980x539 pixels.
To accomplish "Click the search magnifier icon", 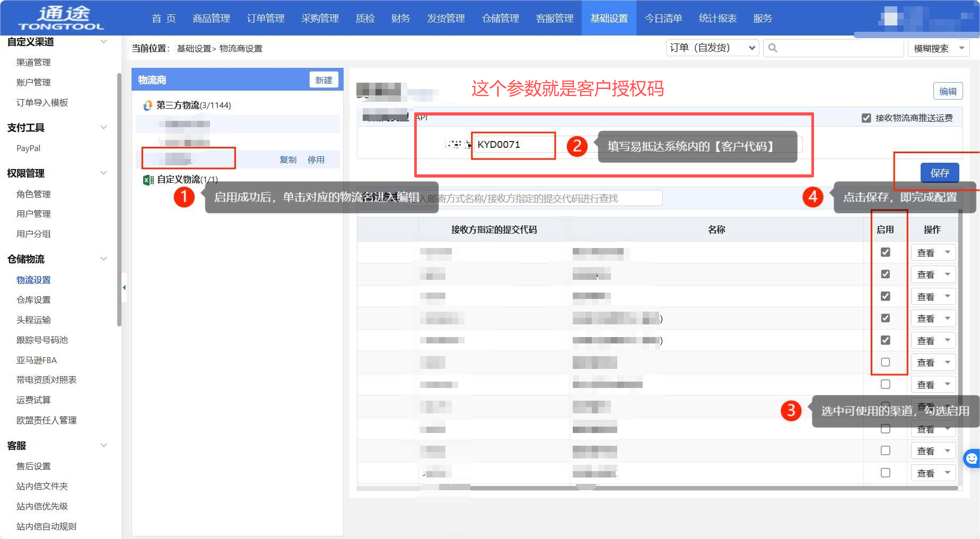I will click(x=773, y=48).
